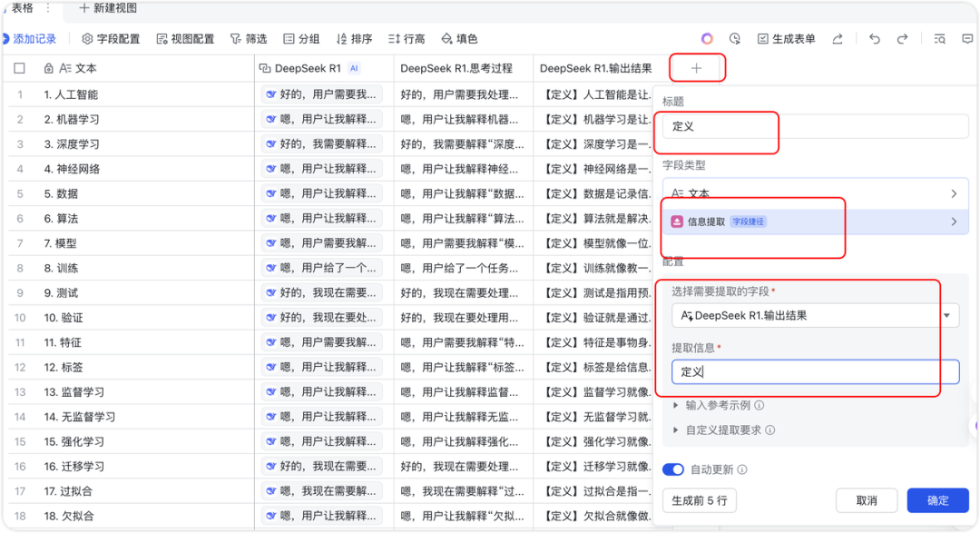Select the cell '10. 验证'
980x533 pixels.
pos(143,318)
